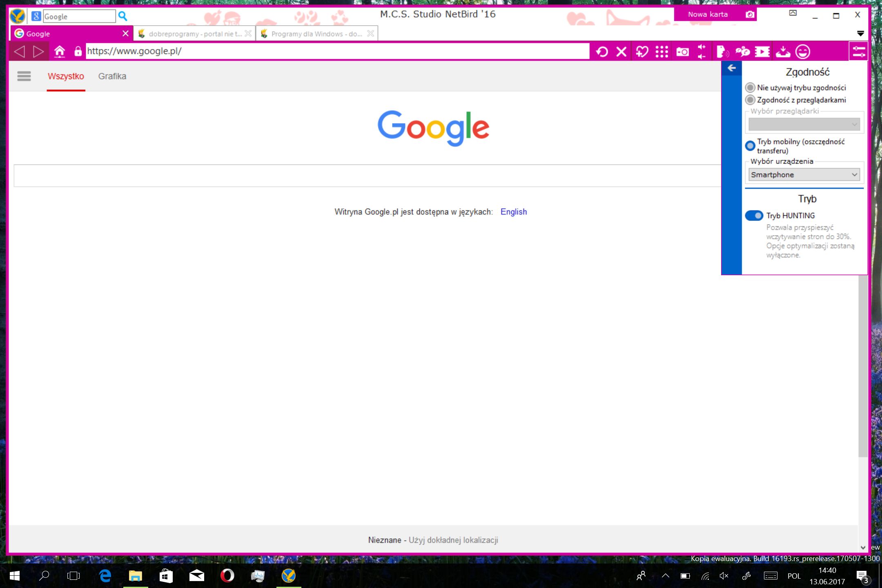Select 'Nie używaj trybu zgodności' radio option
Viewport: 882px width, 588px height.
[x=750, y=87]
